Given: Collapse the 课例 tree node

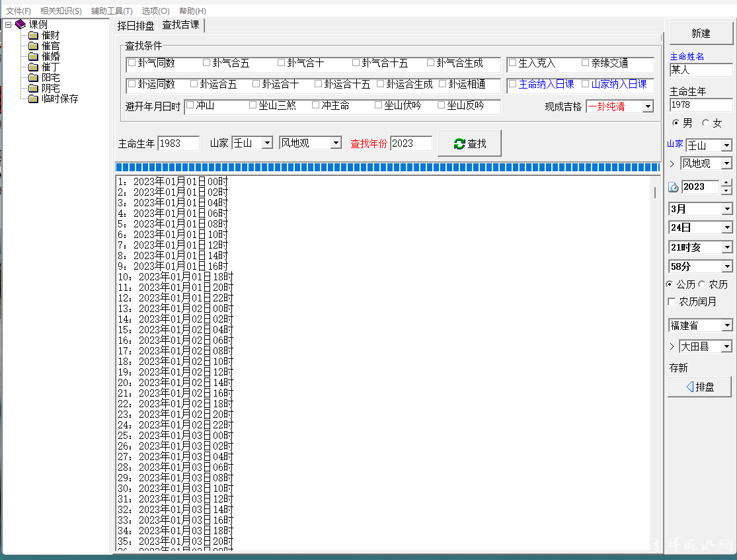Looking at the screenshot, I should [8, 24].
